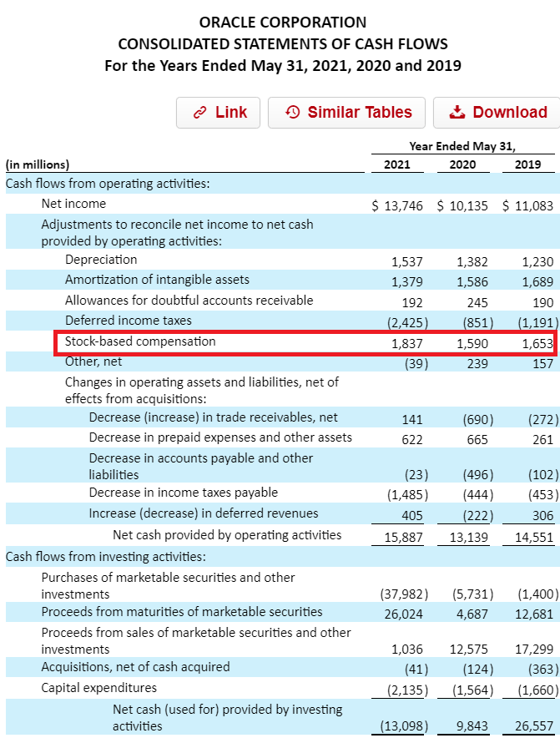
Task: Select the 2020 column header
Action: (462, 164)
